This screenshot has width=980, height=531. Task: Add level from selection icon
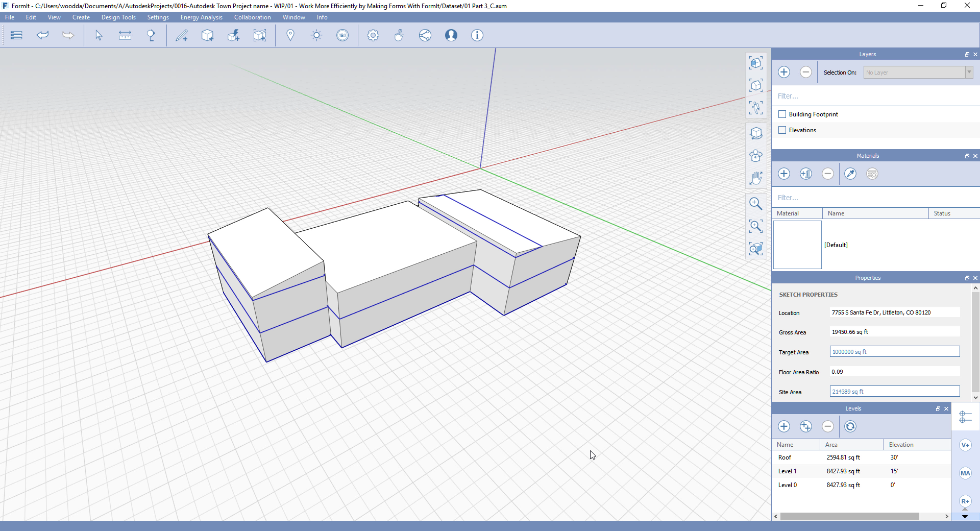(x=806, y=426)
